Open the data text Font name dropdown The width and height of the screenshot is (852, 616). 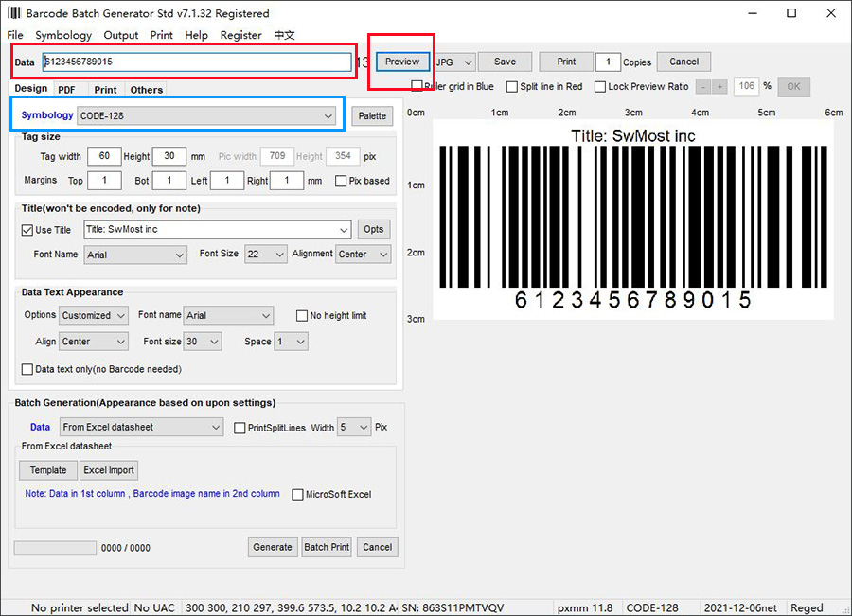[x=228, y=316]
